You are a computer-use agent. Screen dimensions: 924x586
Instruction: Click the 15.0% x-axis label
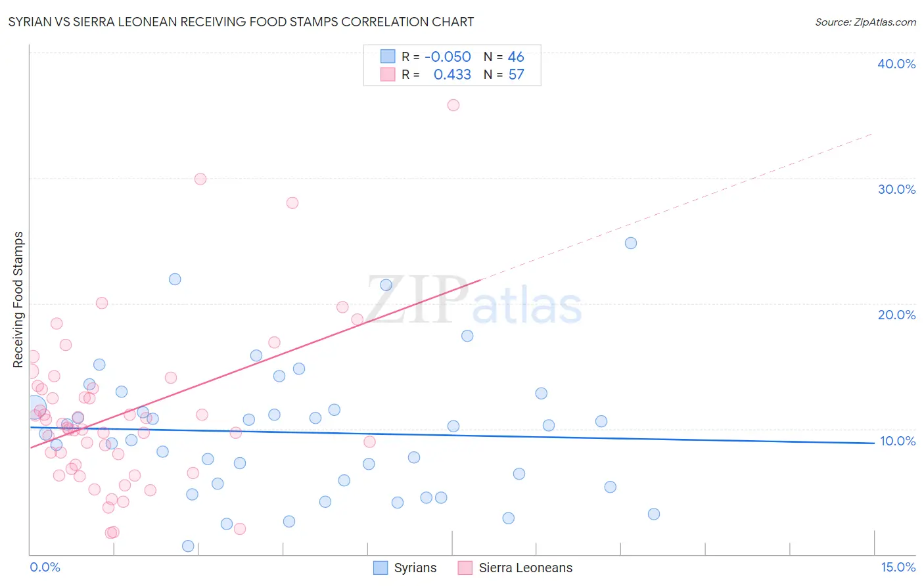[898, 567]
